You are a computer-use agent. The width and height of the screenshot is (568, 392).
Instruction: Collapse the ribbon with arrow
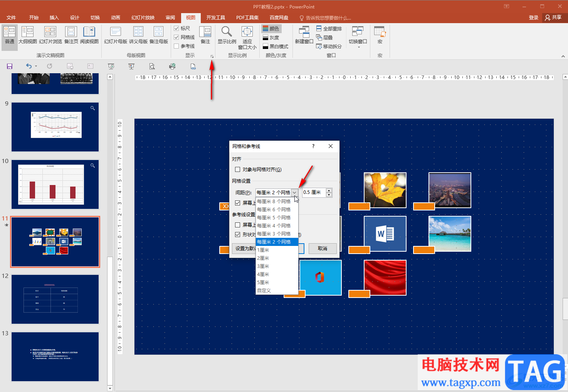point(563,56)
